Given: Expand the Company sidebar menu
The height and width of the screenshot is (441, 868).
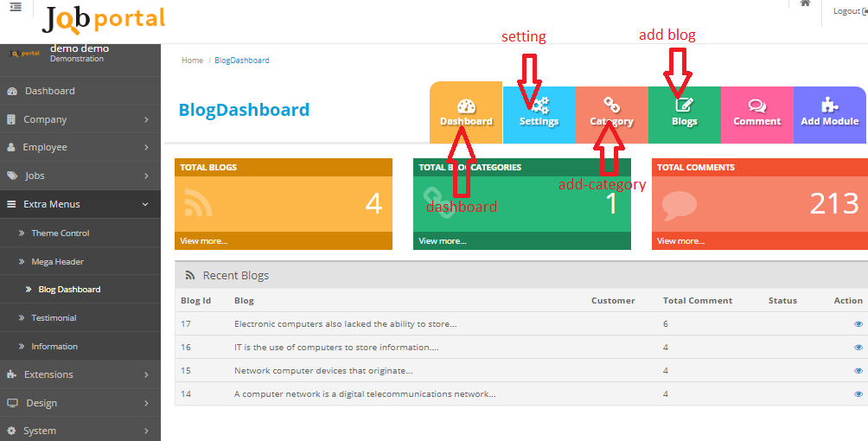Looking at the screenshot, I should coord(80,119).
